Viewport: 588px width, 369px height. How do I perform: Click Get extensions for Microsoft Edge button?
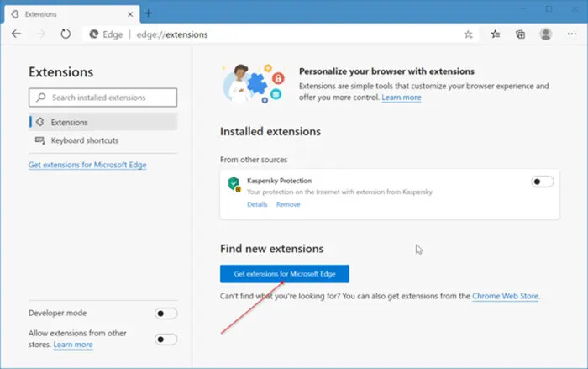click(x=285, y=274)
